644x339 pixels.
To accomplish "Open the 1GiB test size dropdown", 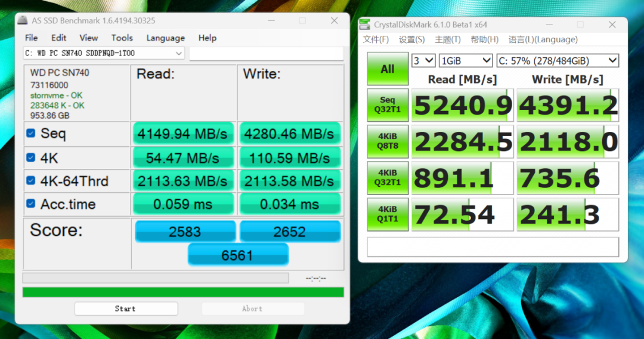I will tap(466, 61).
